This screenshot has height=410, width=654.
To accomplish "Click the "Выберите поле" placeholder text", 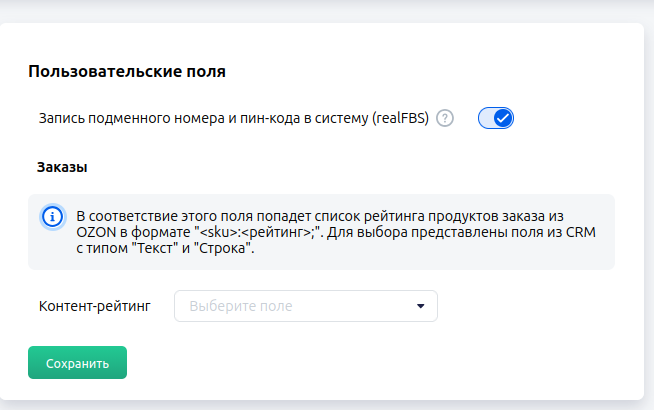I will click(241, 305).
